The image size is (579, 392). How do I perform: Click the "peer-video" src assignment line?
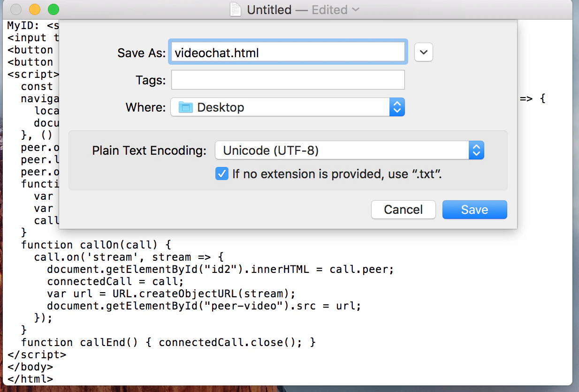point(204,306)
